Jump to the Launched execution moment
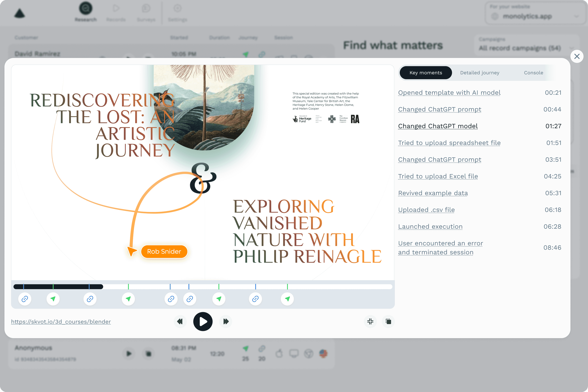The image size is (588, 392). pyautogui.click(x=430, y=227)
